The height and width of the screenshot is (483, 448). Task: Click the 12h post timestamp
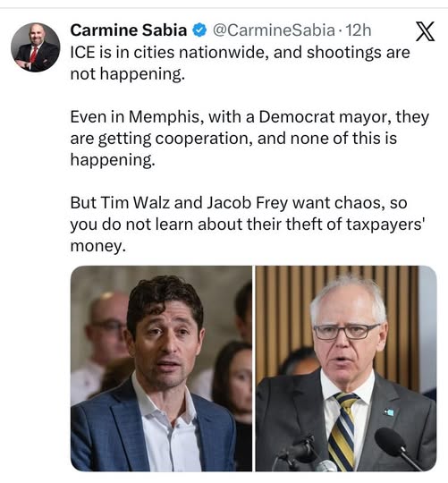click(x=358, y=30)
